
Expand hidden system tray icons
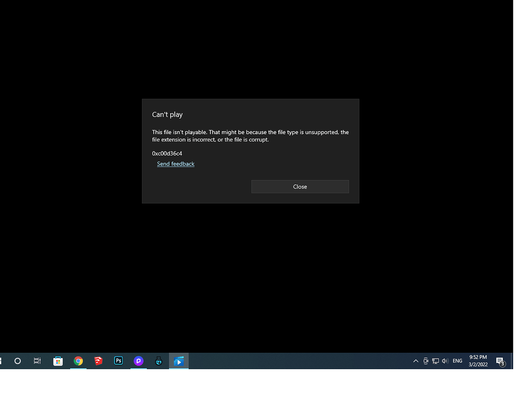415,361
